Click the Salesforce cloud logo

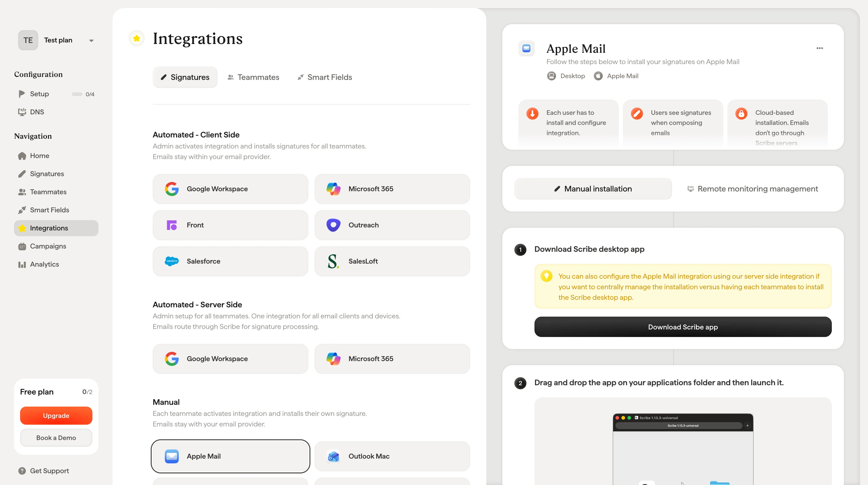point(172,261)
